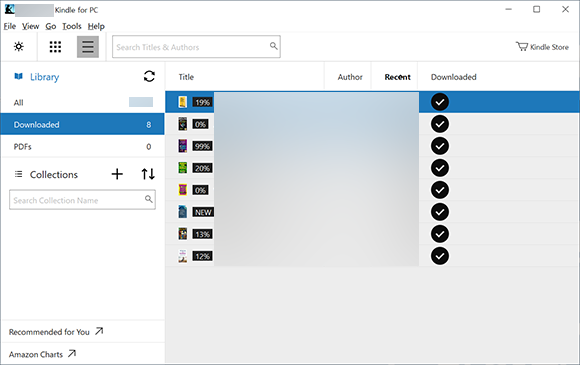
Task: Maximize the Kindle for PC window
Action: coord(536,9)
